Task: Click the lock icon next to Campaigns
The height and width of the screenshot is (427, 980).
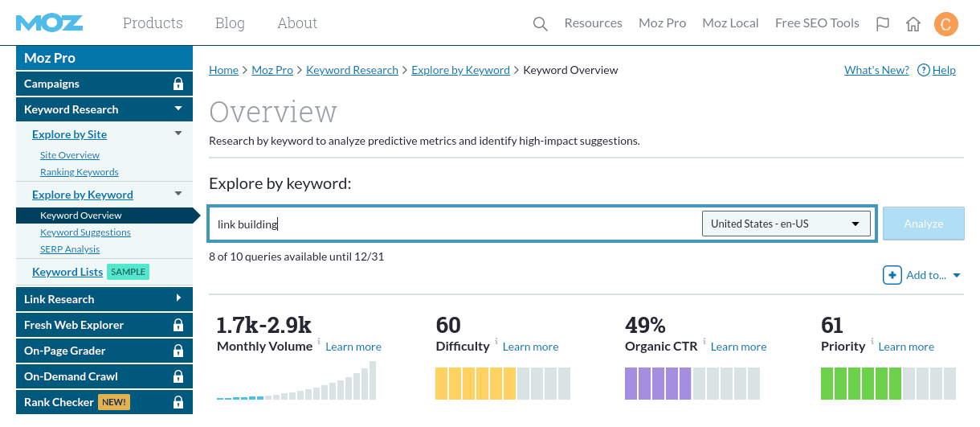Action: click(178, 84)
